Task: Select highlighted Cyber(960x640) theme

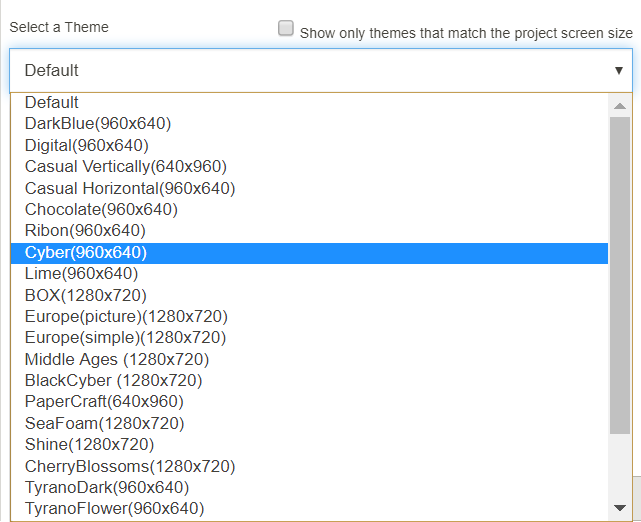Action: click(309, 253)
